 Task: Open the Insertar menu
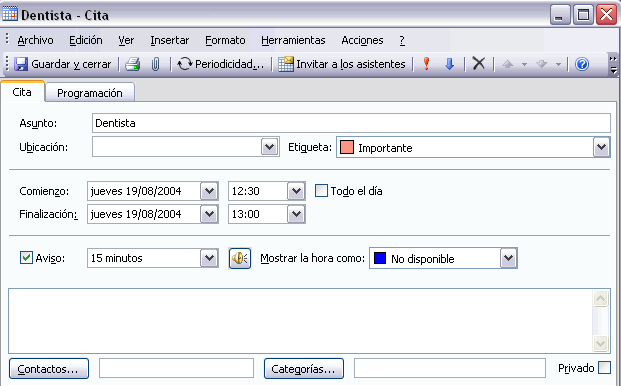tap(170, 40)
